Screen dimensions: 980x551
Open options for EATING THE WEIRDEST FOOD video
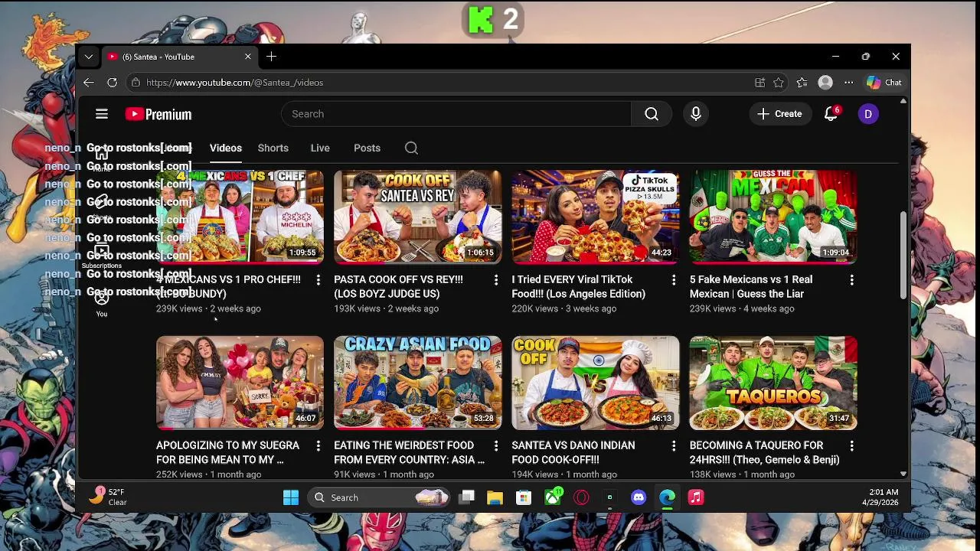(x=495, y=445)
